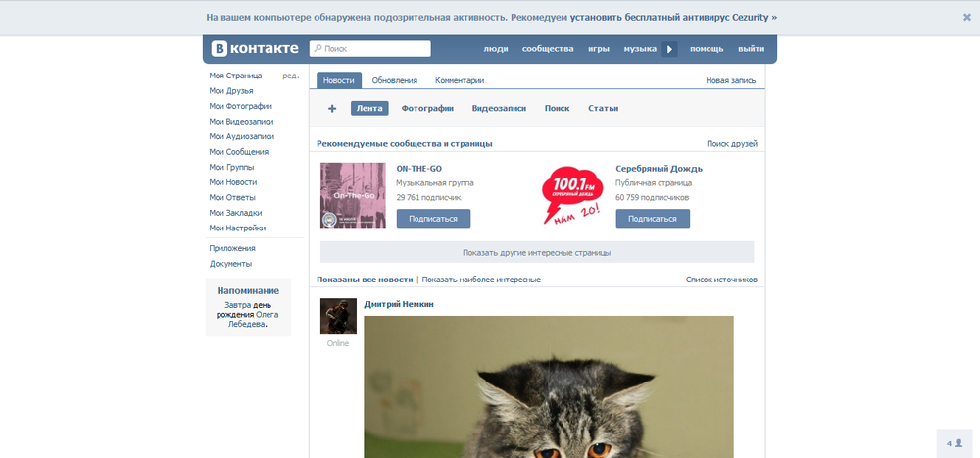Expand to show other interesting pages

click(x=537, y=252)
